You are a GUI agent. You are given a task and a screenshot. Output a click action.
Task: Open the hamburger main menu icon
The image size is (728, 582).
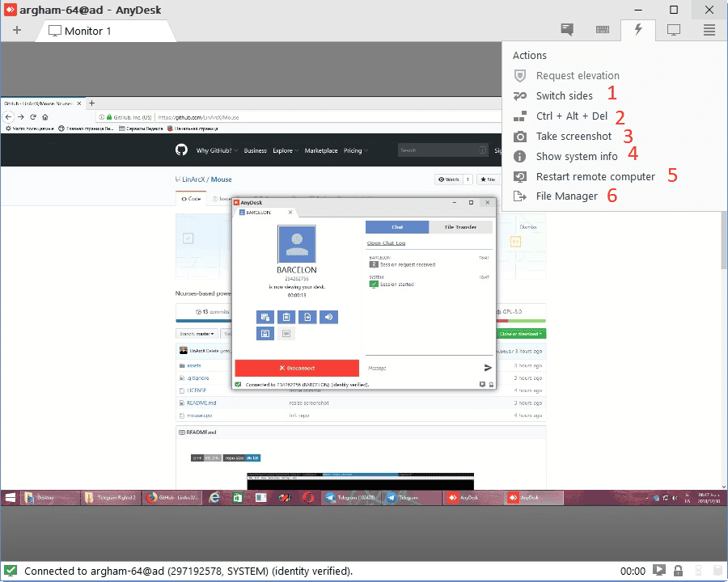[709, 30]
